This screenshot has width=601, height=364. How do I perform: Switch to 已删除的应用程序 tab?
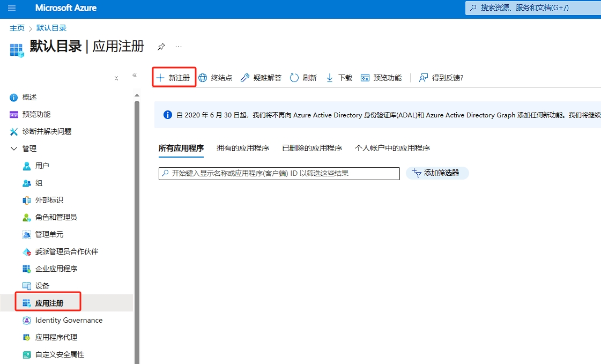pos(312,148)
